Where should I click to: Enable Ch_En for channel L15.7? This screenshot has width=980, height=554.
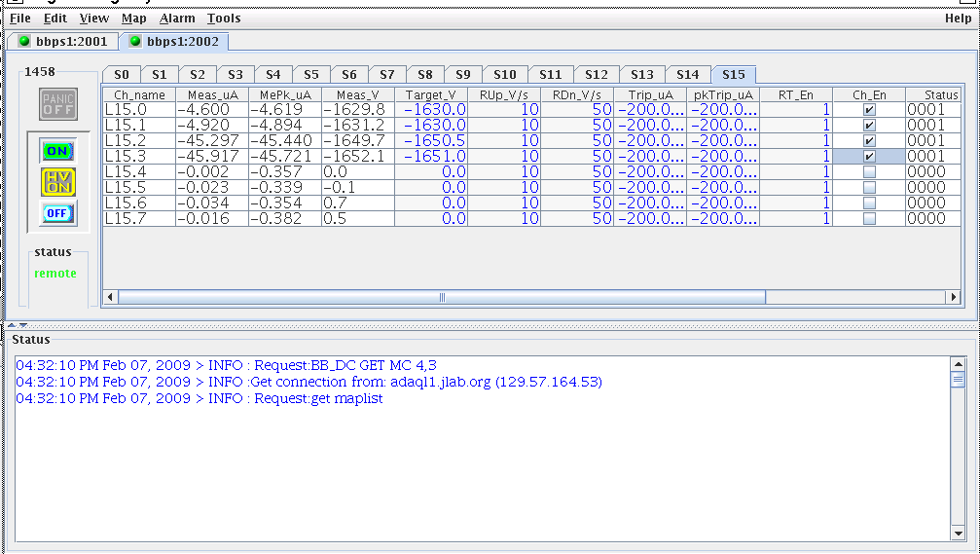click(869, 219)
